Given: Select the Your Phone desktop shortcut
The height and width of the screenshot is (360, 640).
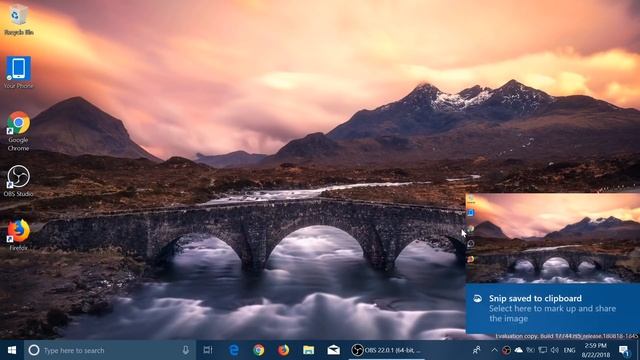Looking at the screenshot, I should tap(18, 73).
